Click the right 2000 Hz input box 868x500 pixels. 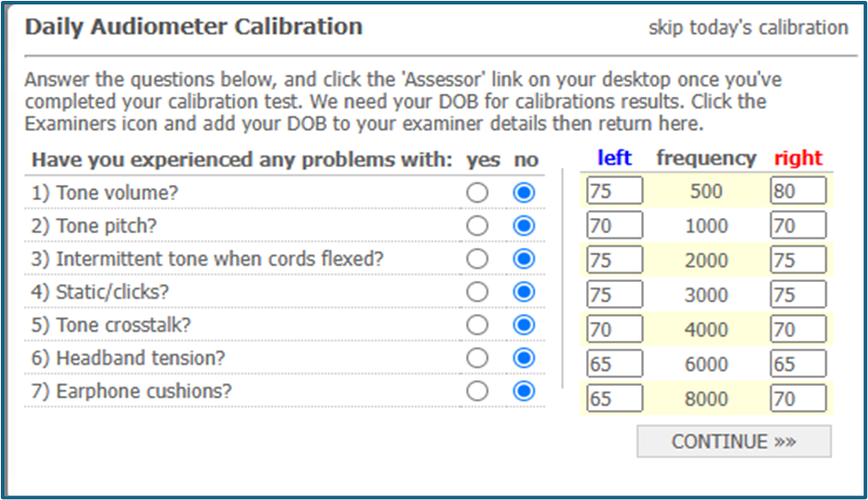[x=798, y=260]
